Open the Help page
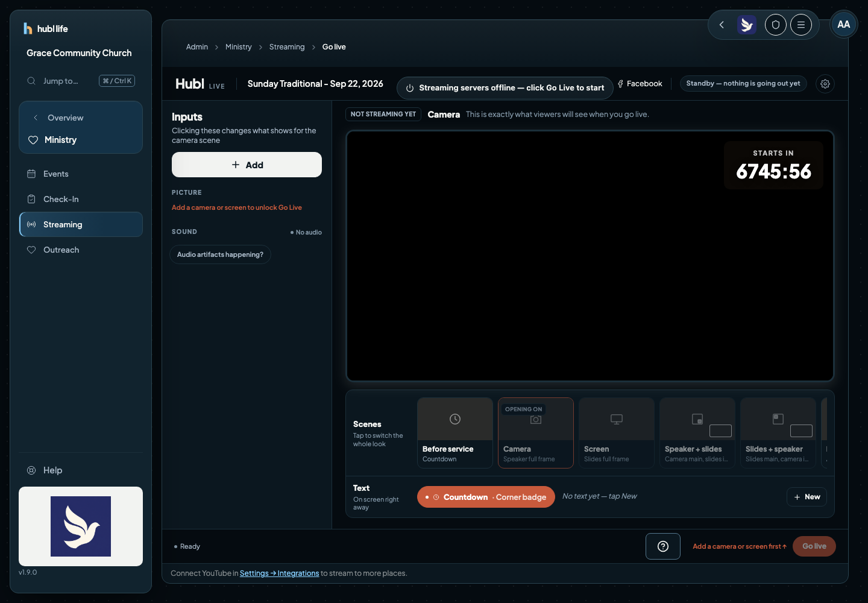Viewport: 868px width, 603px height. [x=81, y=470]
